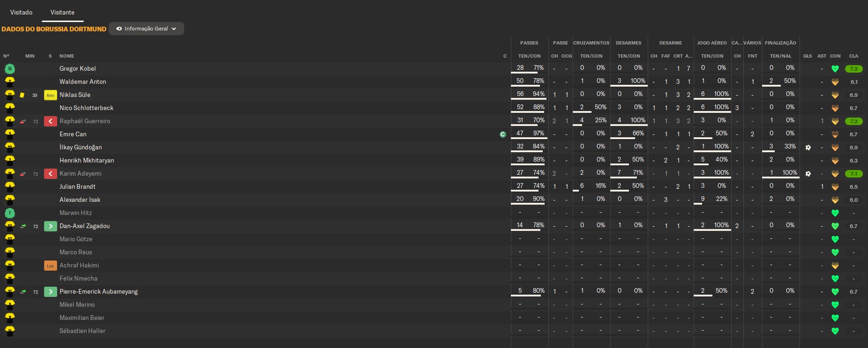Sort by the Nº column header
This screenshot has height=348, width=868.
[6, 56]
